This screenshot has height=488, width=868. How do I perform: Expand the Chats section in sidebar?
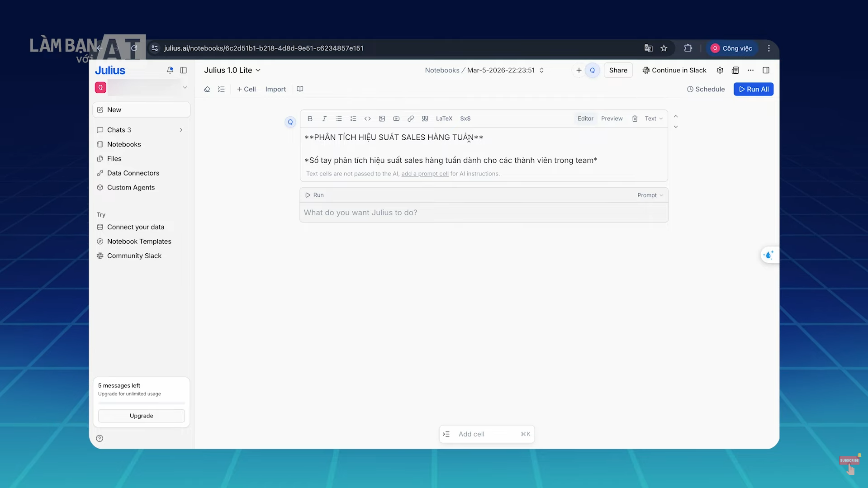[180, 130]
